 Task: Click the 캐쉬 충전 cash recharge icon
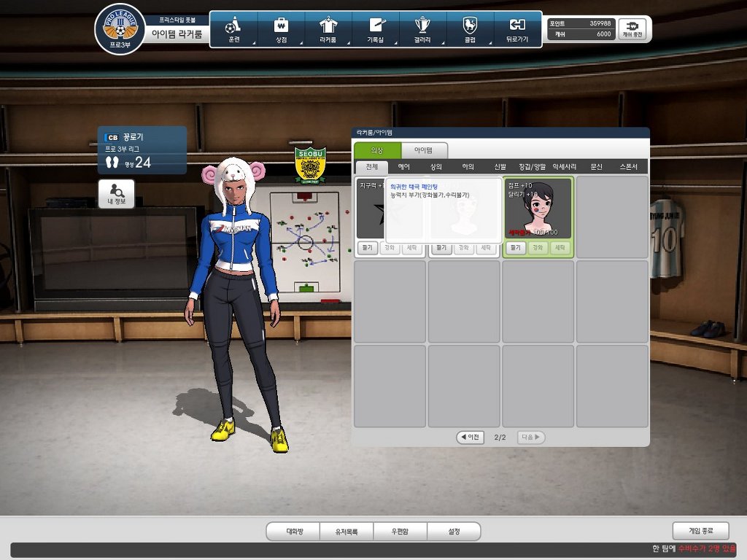point(632,28)
